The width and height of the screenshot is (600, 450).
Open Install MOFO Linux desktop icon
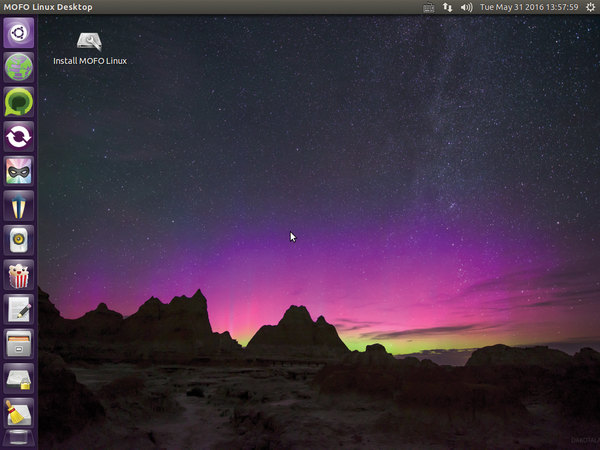(90, 49)
